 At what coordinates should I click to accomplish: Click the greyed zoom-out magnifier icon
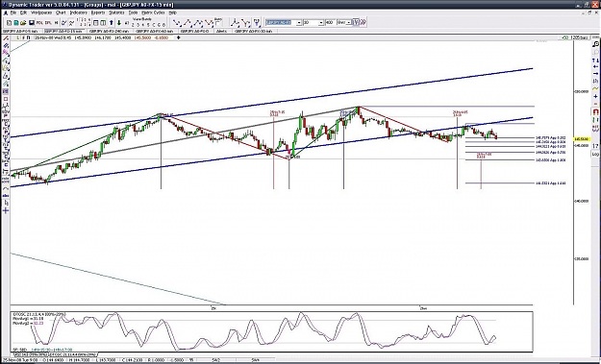click(x=595, y=53)
